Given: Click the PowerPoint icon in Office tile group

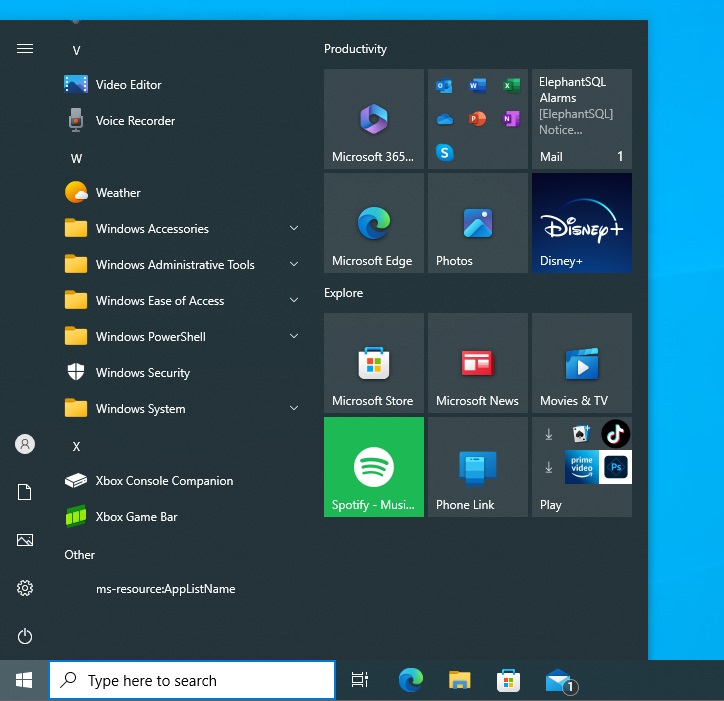Looking at the screenshot, I should tap(477, 120).
